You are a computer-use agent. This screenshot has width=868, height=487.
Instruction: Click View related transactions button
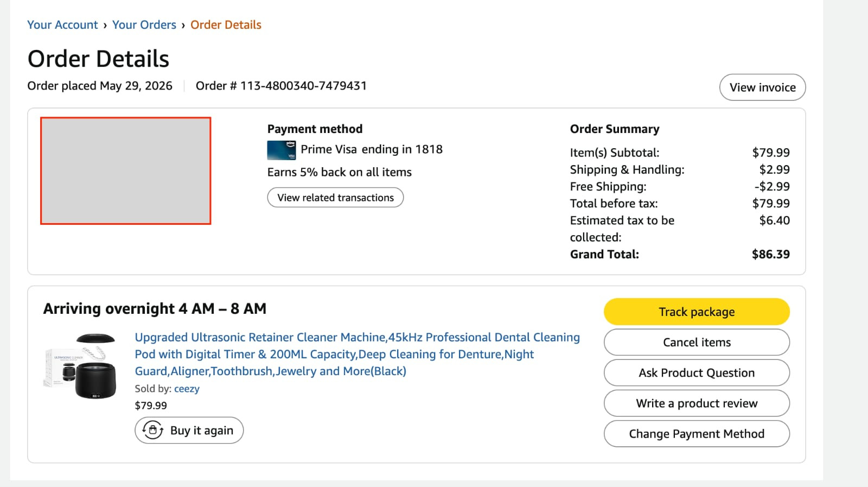(x=335, y=198)
